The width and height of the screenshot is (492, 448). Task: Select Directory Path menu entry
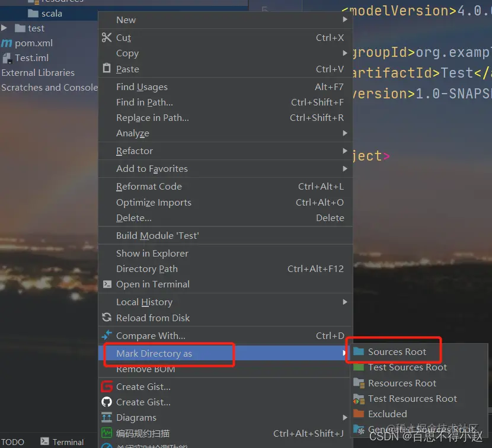tap(225, 269)
